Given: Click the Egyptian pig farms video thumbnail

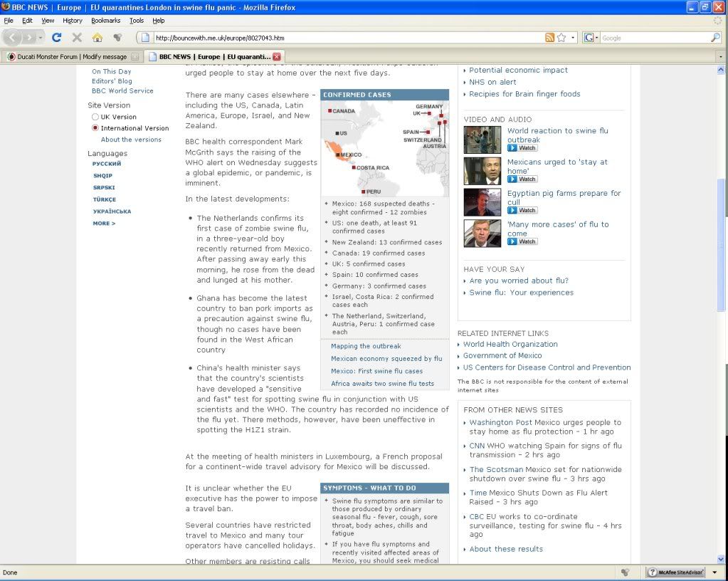Looking at the screenshot, I should pos(482,202).
